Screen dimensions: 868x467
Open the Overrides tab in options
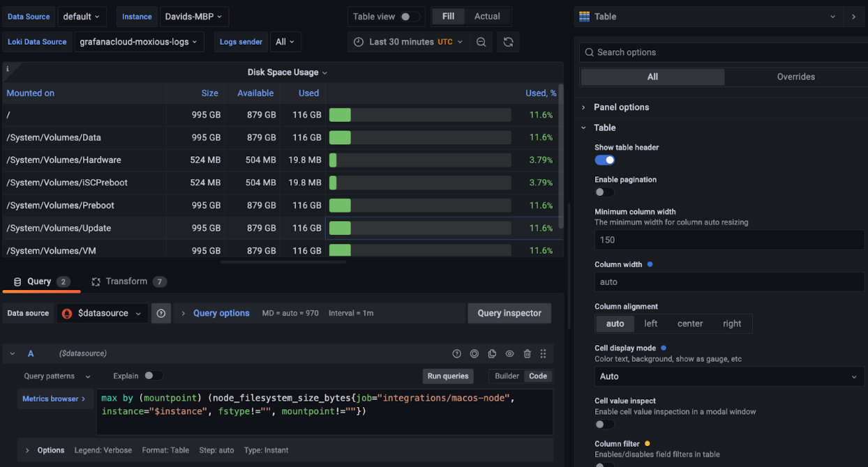[795, 77]
